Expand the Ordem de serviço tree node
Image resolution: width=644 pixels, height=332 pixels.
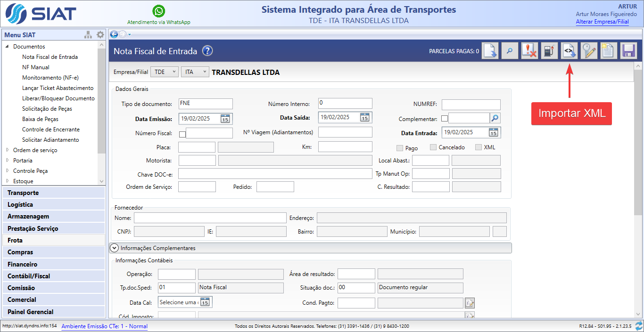tap(8, 150)
